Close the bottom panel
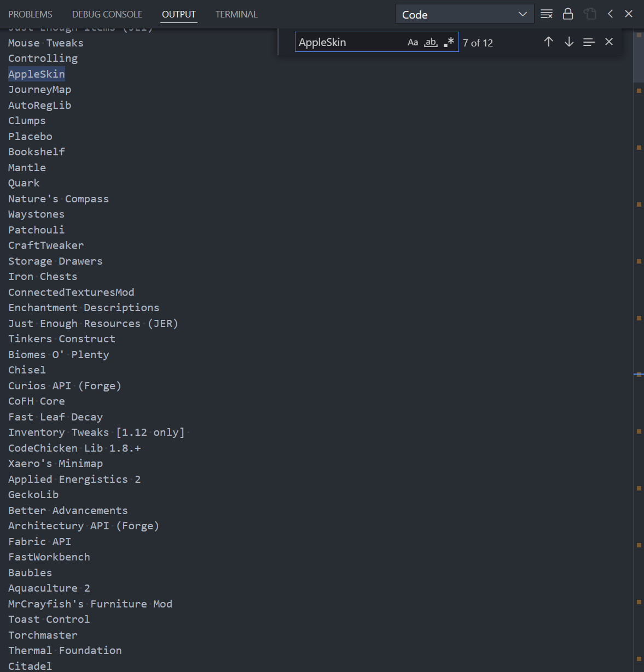The width and height of the screenshot is (644, 672). (x=629, y=14)
